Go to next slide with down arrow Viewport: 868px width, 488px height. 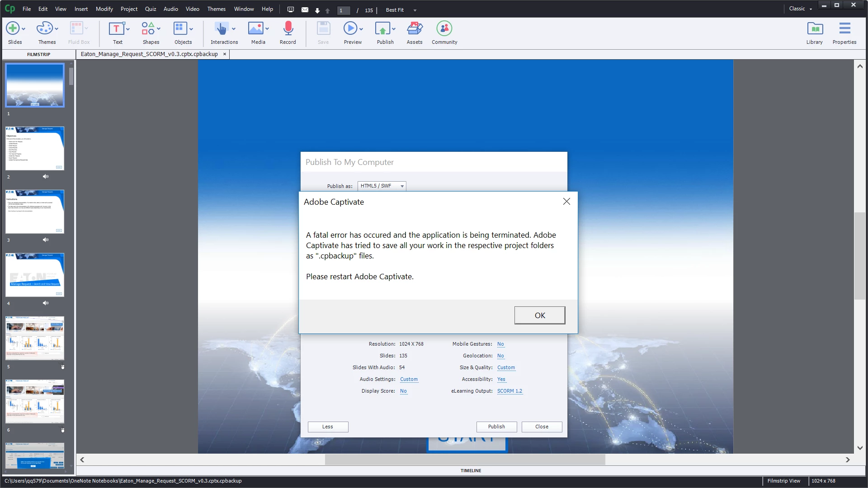[317, 10]
